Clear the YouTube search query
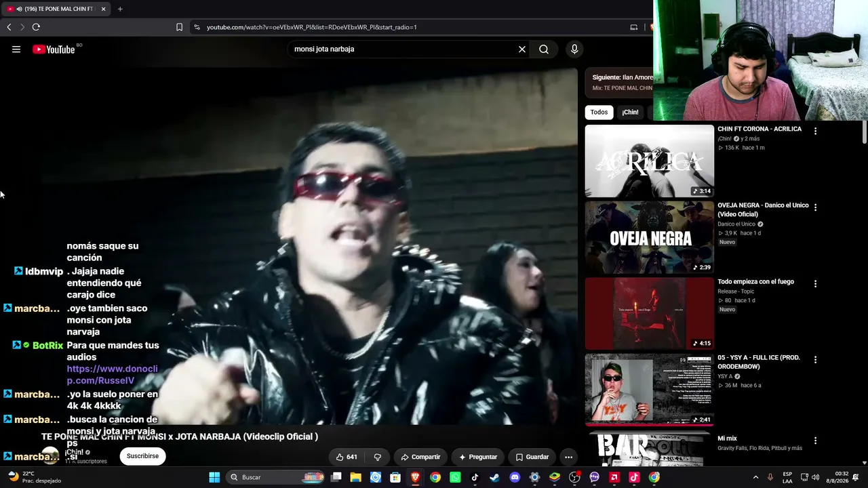The width and height of the screenshot is (868, 488). coord(522,49)
